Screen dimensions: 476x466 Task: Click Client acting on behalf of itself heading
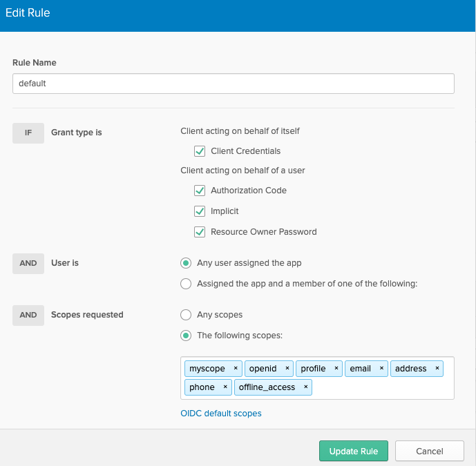click(x=240, y=131)
